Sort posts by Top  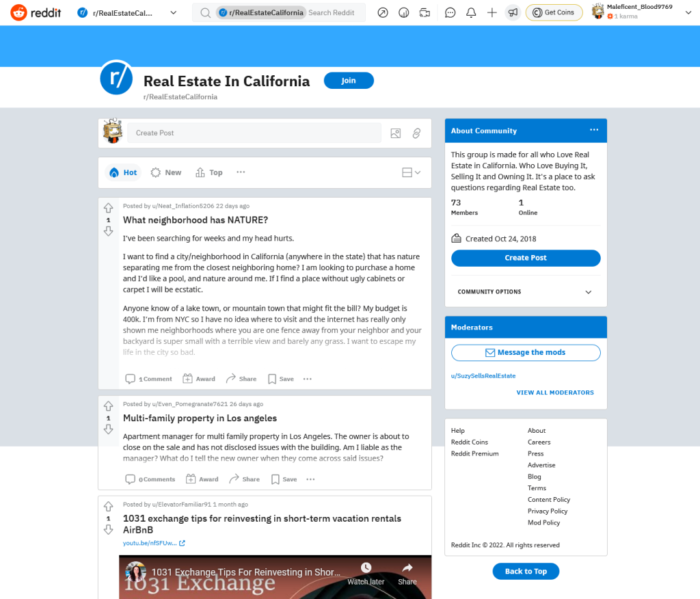[209, 172]
